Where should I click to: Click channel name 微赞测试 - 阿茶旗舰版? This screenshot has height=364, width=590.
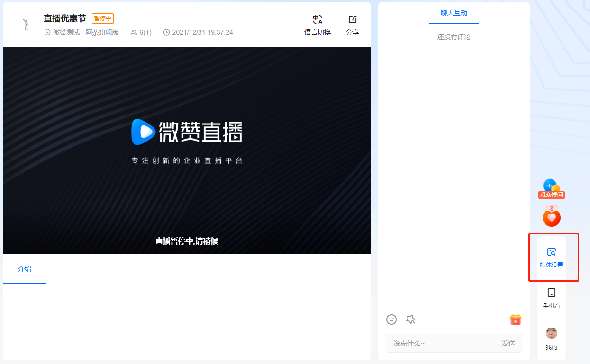(86, 32)
